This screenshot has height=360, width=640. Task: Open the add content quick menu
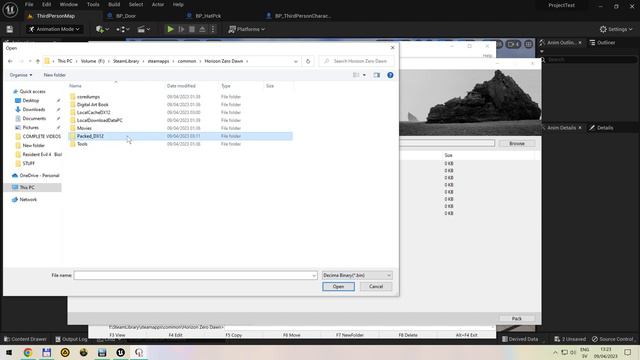coord(102,29)
